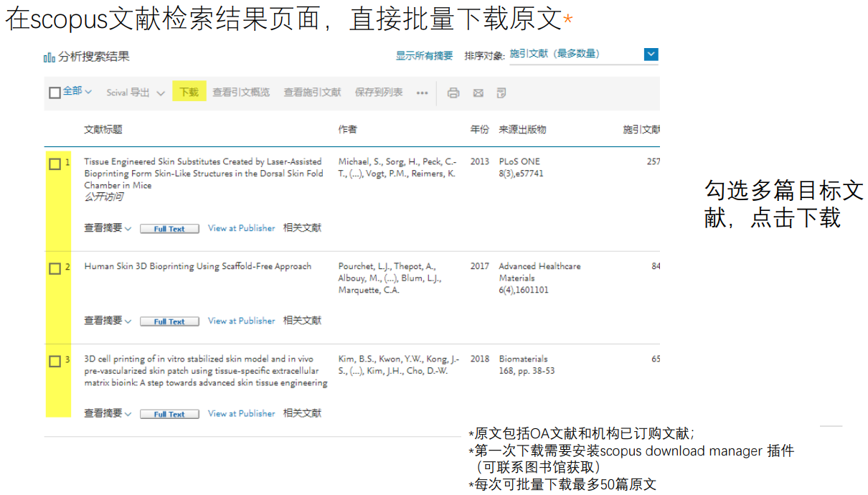Click the email envelope icon
Image resolution: width=868 pixels, height=495 pixels.
point(478,93)
